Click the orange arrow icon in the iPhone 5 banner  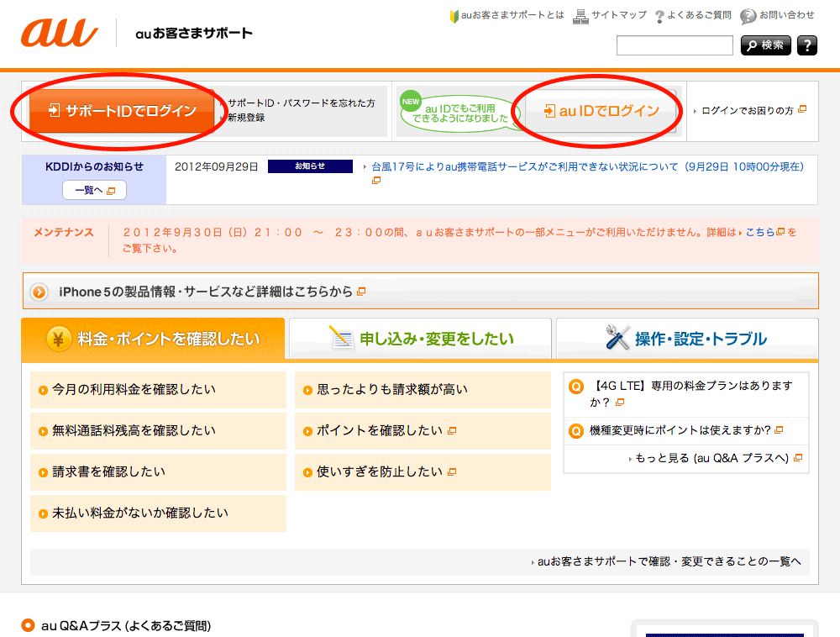[39, 292]
